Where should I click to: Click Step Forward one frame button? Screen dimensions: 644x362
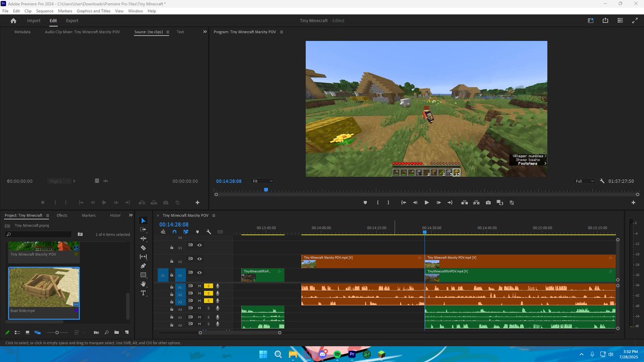pyautogui.click(x=438, y=203)
